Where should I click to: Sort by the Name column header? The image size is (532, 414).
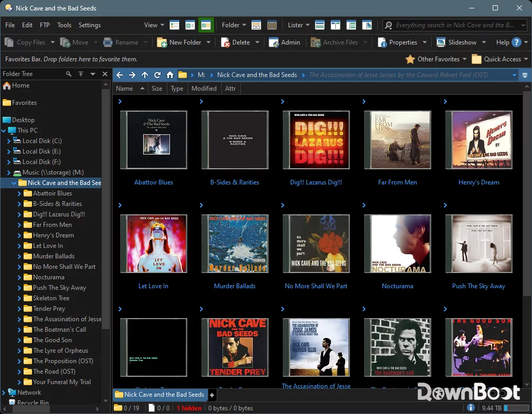pos(130,89)
